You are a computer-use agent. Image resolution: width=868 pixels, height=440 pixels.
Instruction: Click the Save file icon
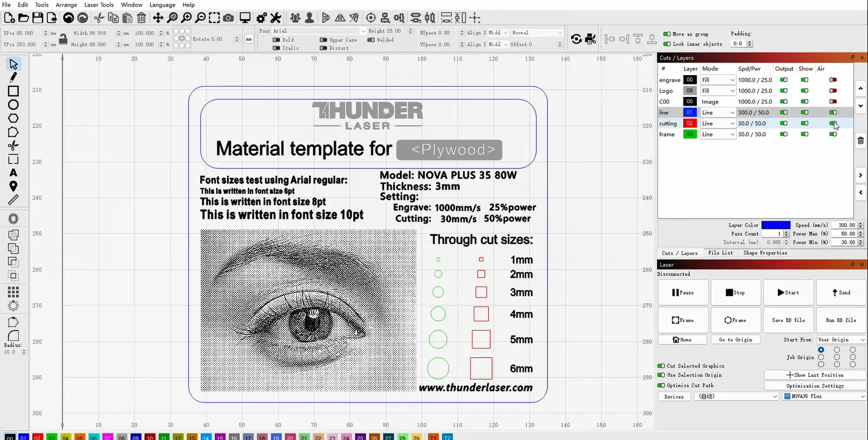click(x=38, y=18)
